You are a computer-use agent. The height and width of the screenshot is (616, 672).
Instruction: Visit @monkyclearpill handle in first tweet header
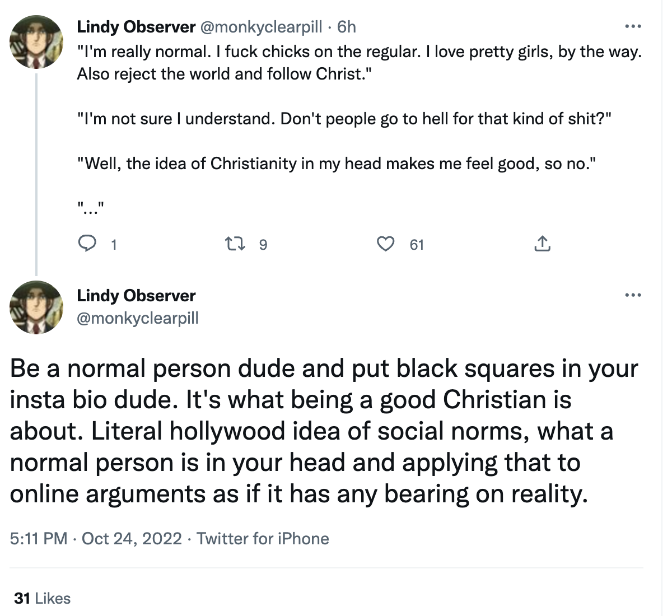coord(261,27)
